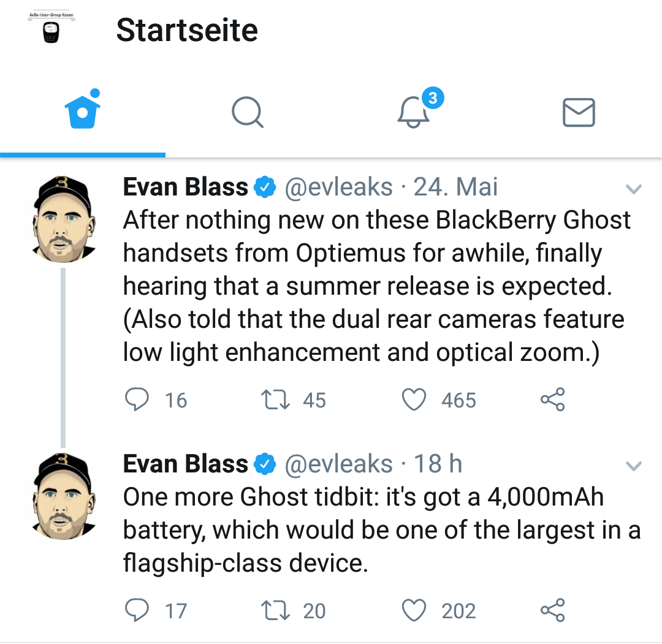Open the direct messages envelope

pos(578,113)
